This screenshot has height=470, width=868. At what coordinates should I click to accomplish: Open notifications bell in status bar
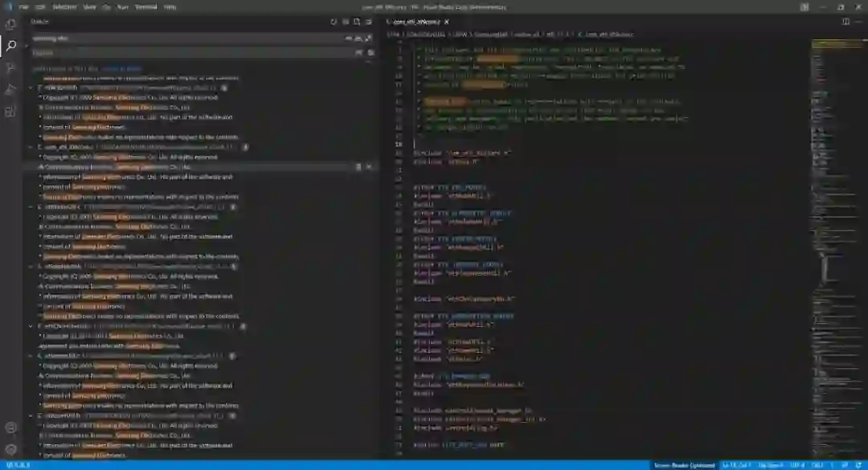[x=858, y=465]
